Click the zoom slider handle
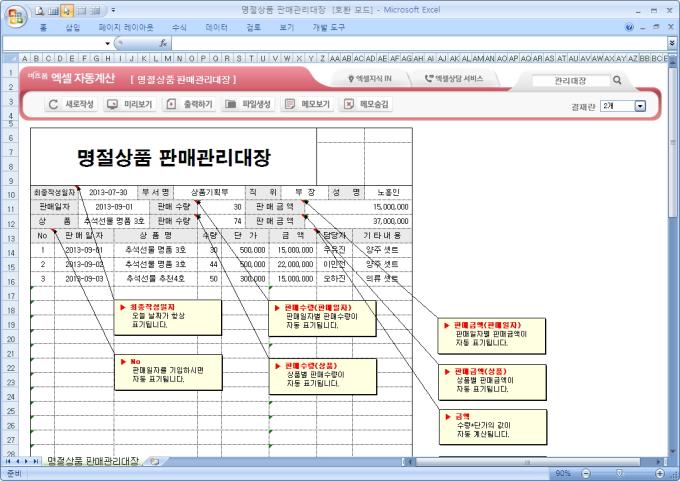 pyautogui.click(x=619, y=473)
